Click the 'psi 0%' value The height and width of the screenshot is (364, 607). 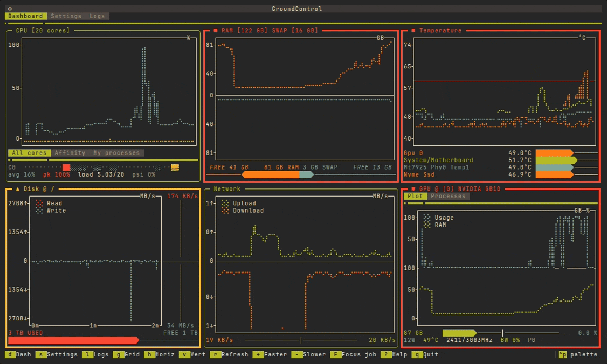(x=143, y=174)
